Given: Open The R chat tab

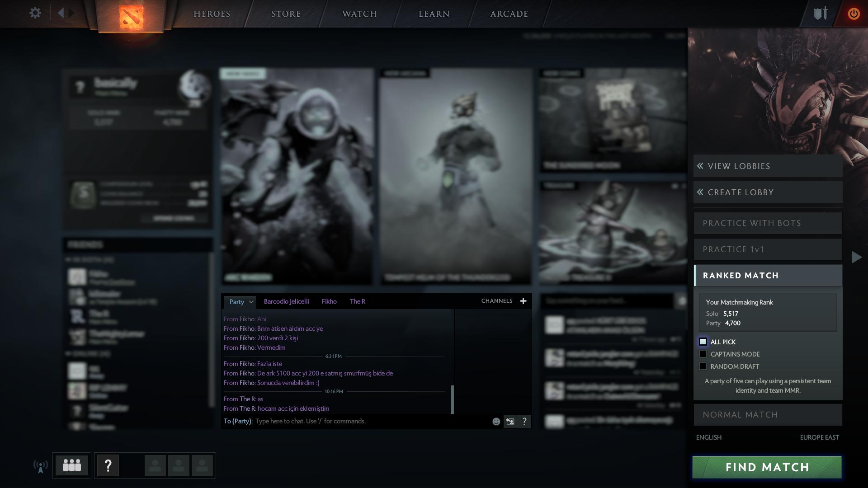Looking at the screenshot, I should [358, 301].
